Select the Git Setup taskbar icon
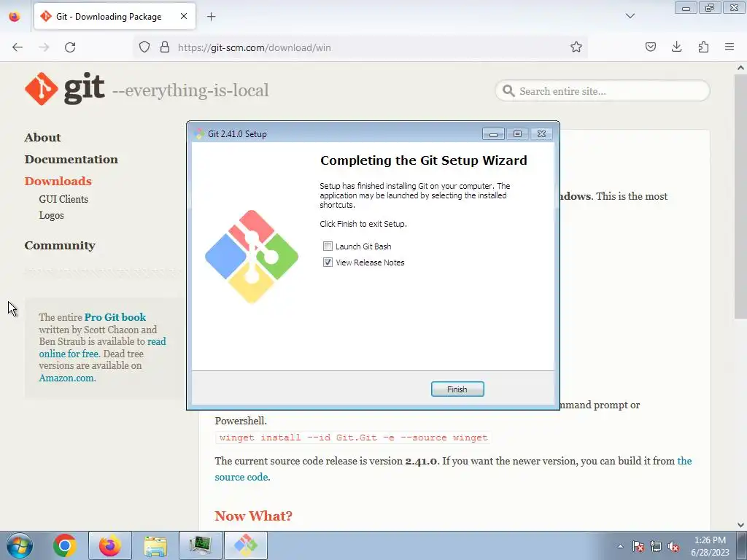 (246, 545)
